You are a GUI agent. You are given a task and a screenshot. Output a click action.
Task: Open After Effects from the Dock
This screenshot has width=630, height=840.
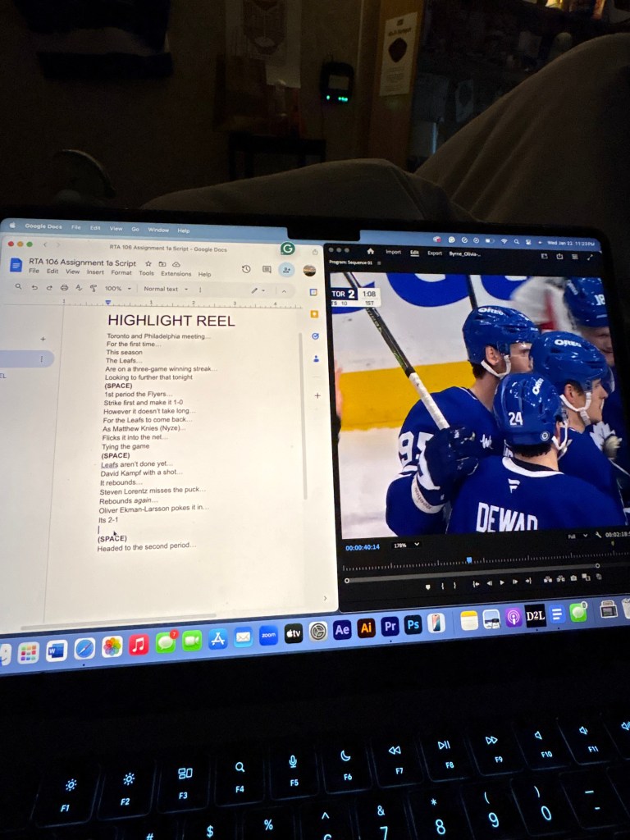(342, 628)
